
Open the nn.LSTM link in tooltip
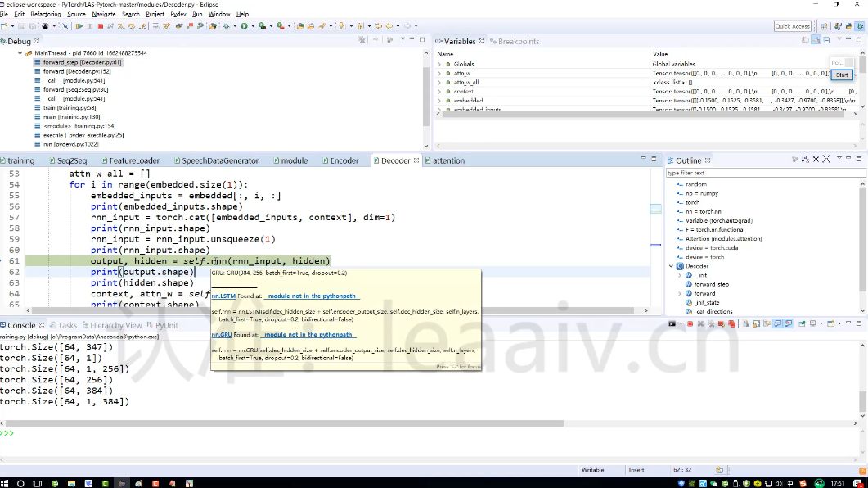(x=223, y=296)
